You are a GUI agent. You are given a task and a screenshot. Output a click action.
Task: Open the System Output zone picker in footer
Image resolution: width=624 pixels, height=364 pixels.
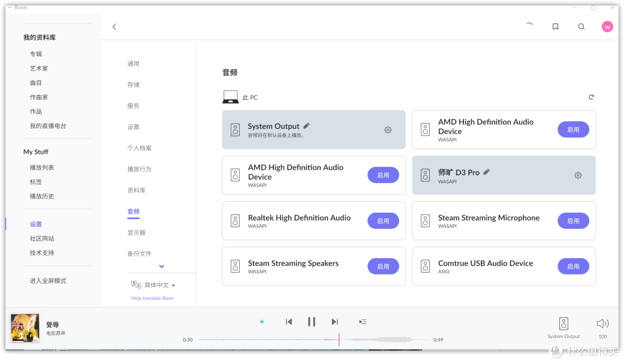(x=563, y=328)
